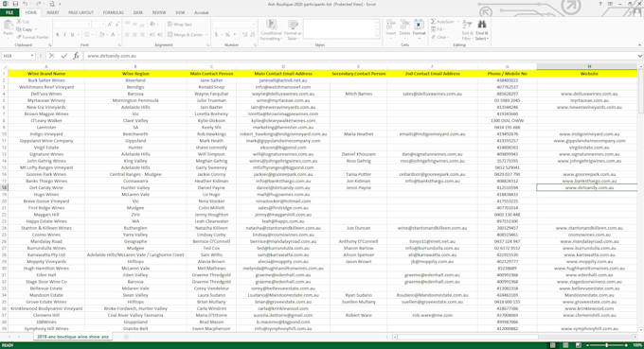The image size is (644, 349).
Task: Click the Save icon in quick access toolbar
Action: click(x=15, y=4)
